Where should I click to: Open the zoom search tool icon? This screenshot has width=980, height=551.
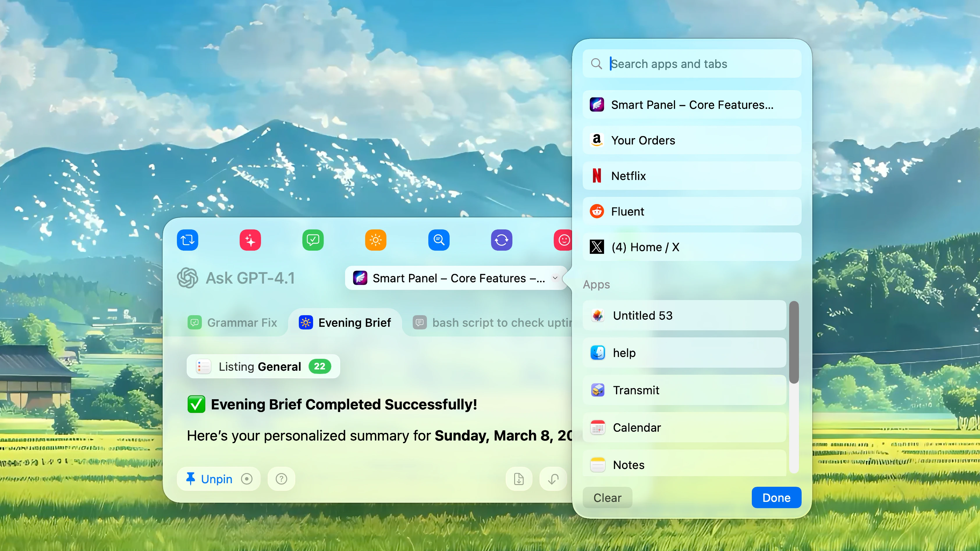(438, 240)
